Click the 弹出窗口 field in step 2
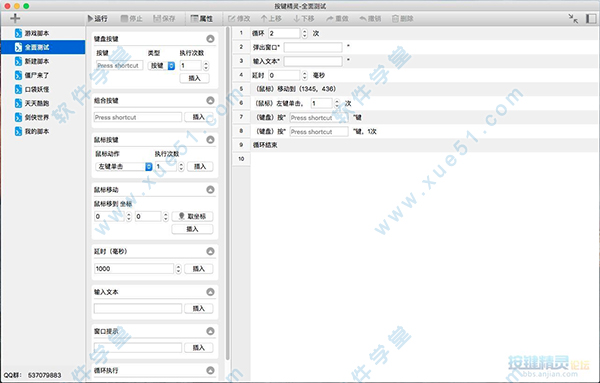The width and height of the screenshot is (600, 383). (x=313, y=47)
